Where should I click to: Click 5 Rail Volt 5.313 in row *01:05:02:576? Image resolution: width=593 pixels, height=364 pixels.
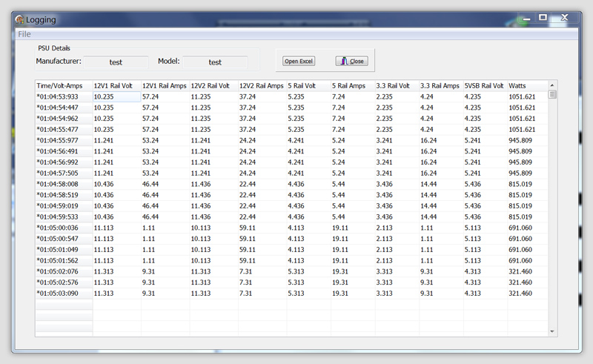[x=296, y=282]
